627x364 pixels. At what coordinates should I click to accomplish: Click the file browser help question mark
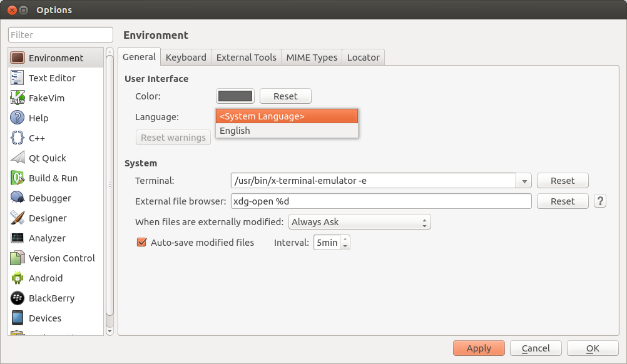pyautogui.click(x=600, y=201)
